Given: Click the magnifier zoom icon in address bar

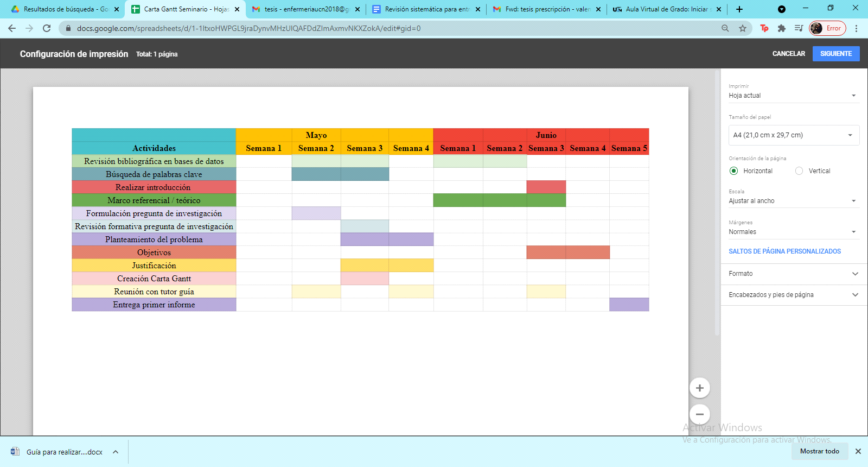Looking at the screenshot, I should 725,28.
